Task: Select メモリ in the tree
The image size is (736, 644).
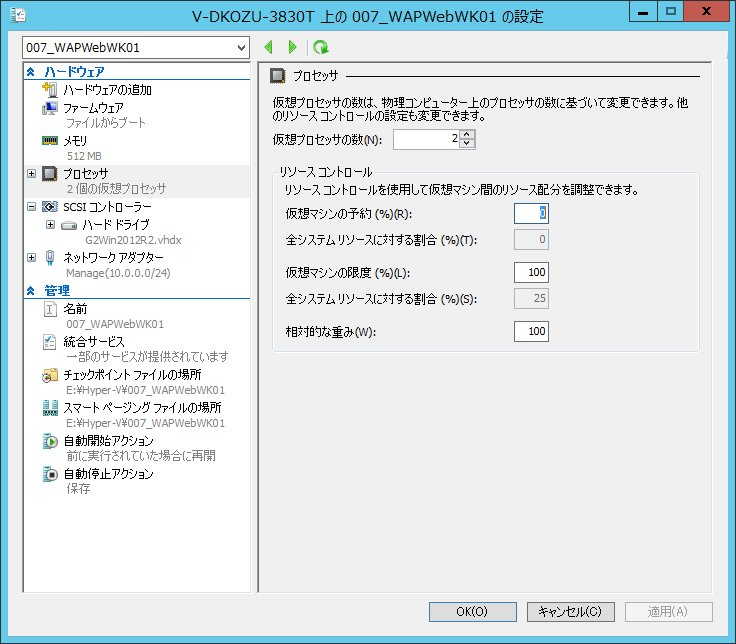Action: point(75,141)
